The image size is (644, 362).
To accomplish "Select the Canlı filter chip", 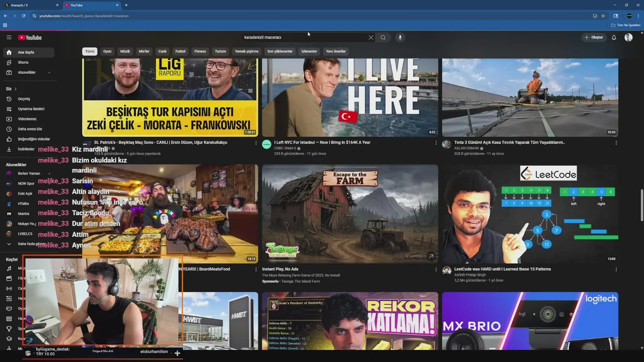I will (x=162, y=51).
